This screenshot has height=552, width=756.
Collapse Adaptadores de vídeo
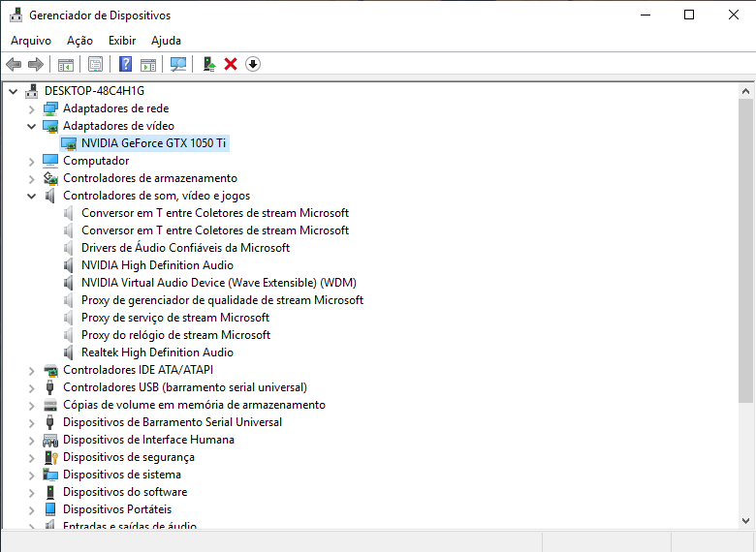click(x=32, y=126)
